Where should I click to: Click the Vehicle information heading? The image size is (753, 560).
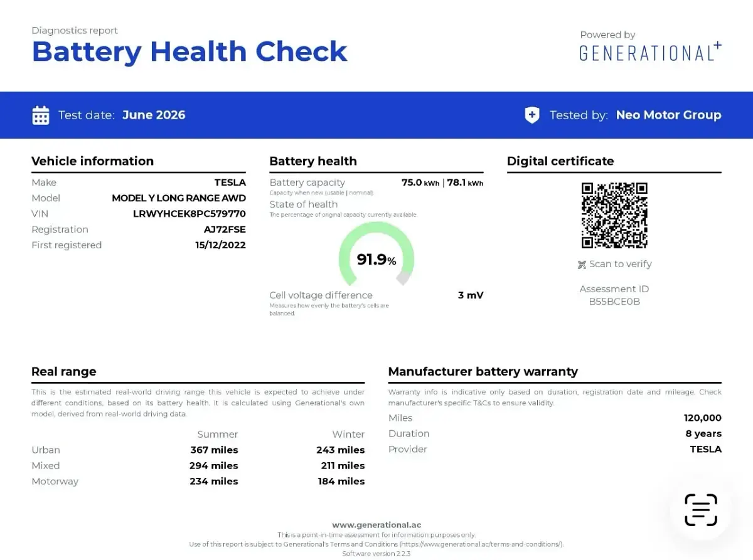tap(93, 161)
